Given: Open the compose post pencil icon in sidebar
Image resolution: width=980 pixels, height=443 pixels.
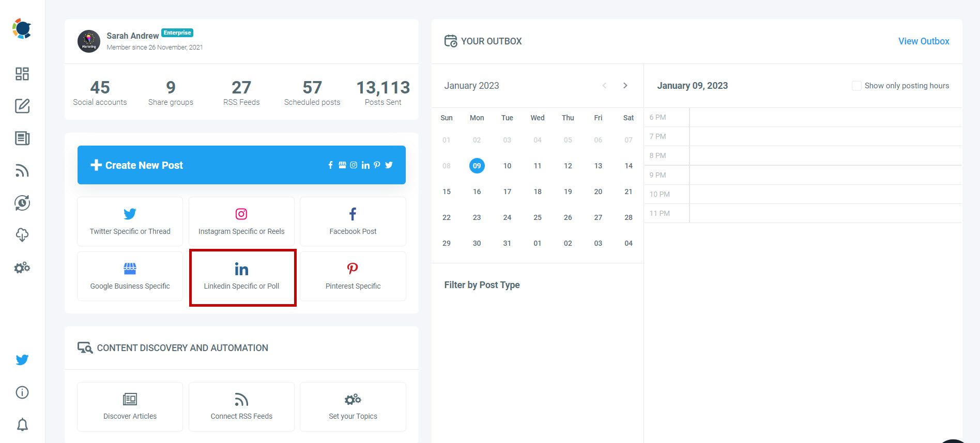Looking at the screenshot, I should click(22, 106).
